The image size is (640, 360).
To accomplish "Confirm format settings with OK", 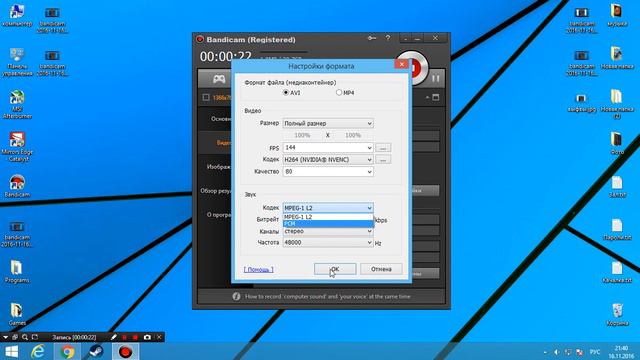I will tap(335, 269).
